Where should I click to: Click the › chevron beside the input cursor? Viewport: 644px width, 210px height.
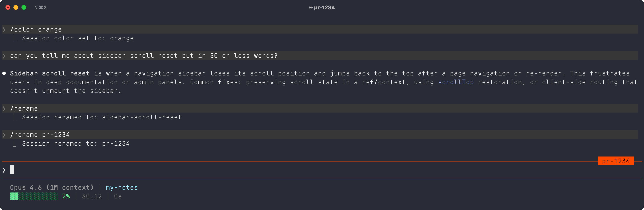coord(4,170)
